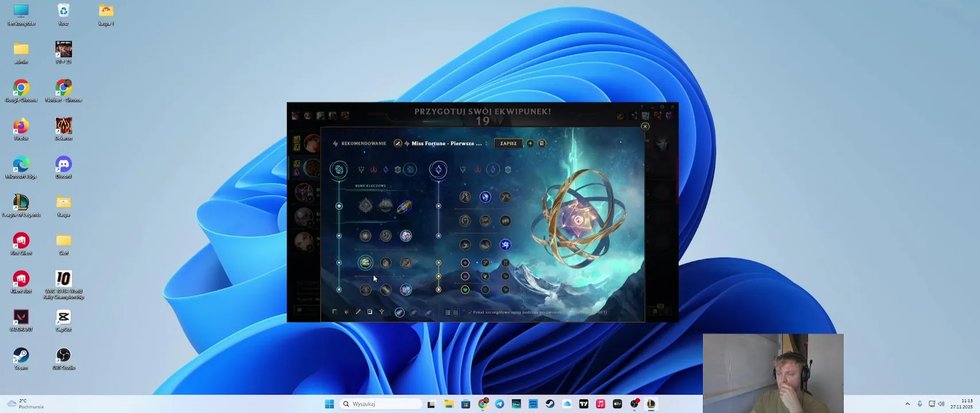This screenshot has height=413, width=980.
Task: Switch primary path to Resolve
Action: [x=398, y=170]
